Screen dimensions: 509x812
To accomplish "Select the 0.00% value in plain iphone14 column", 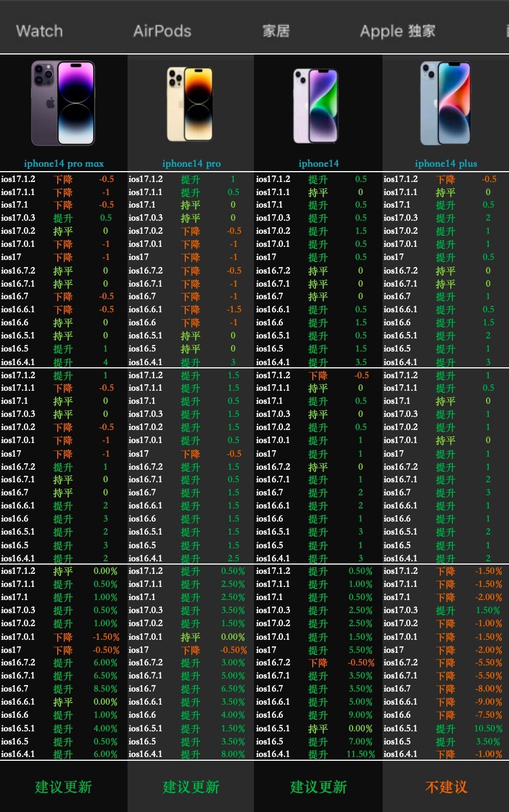I will [361, 729].
